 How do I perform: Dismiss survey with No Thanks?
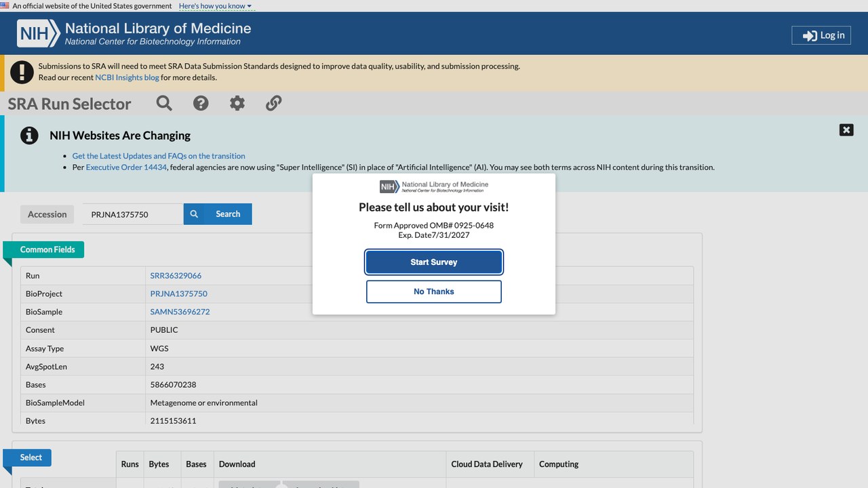point(434,291)
